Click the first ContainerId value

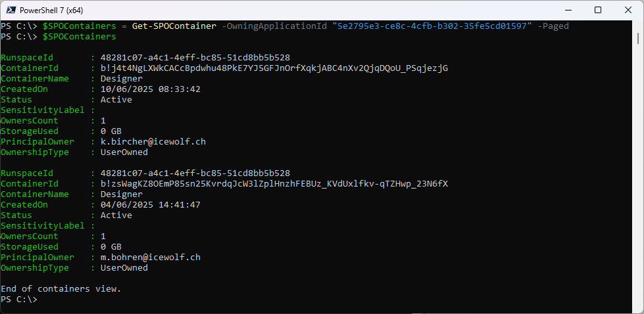pyautogui.click(x=274, y=68)
